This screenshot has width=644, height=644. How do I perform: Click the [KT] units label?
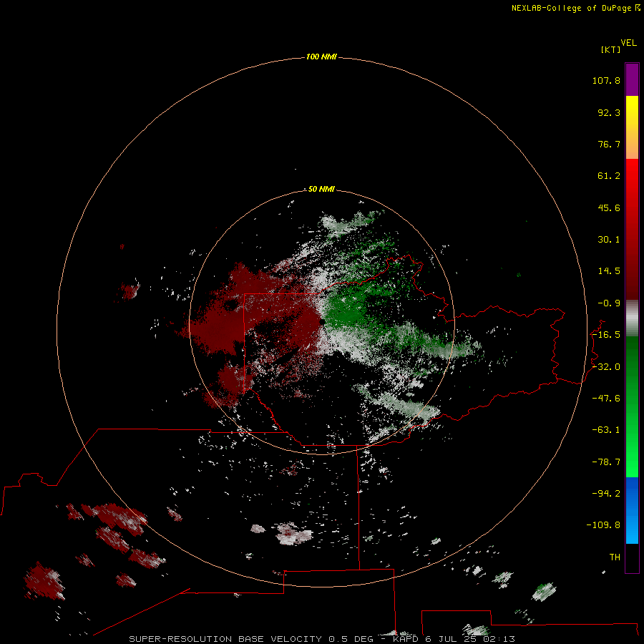[x=610, y=49]
